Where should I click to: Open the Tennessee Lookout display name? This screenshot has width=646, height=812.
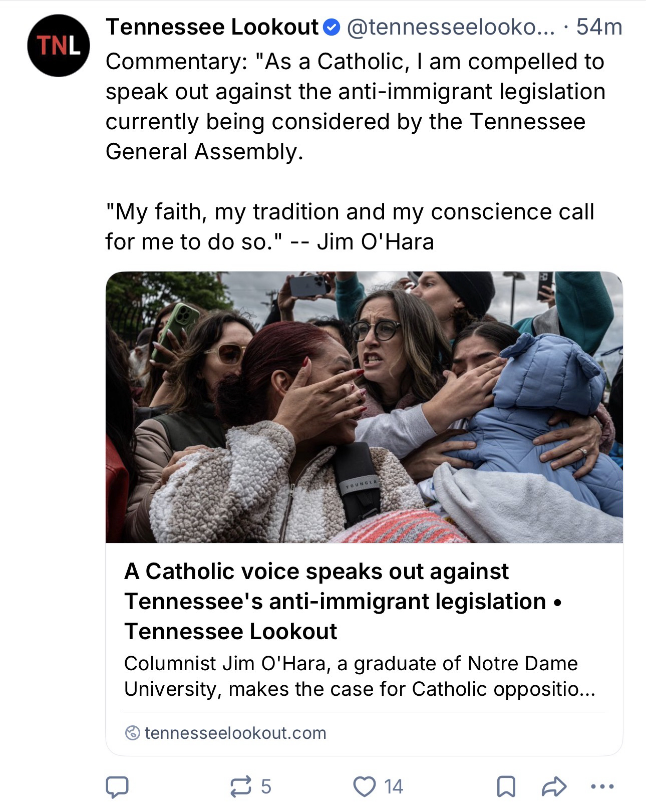point(212,27)
